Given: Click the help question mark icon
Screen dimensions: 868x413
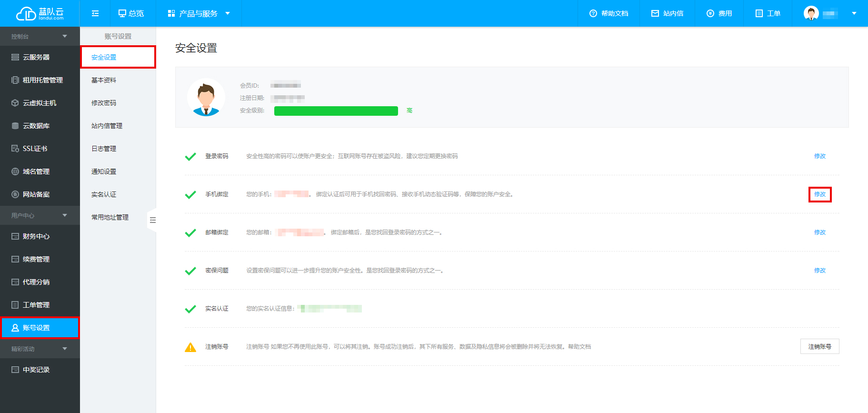Looking at the screenshot, I should coord(593,13).
